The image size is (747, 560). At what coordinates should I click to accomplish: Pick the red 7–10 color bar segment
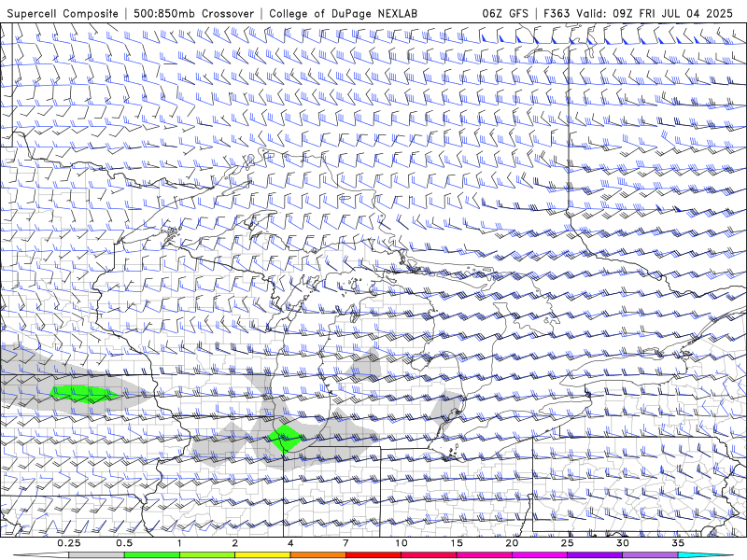(373, 555)
